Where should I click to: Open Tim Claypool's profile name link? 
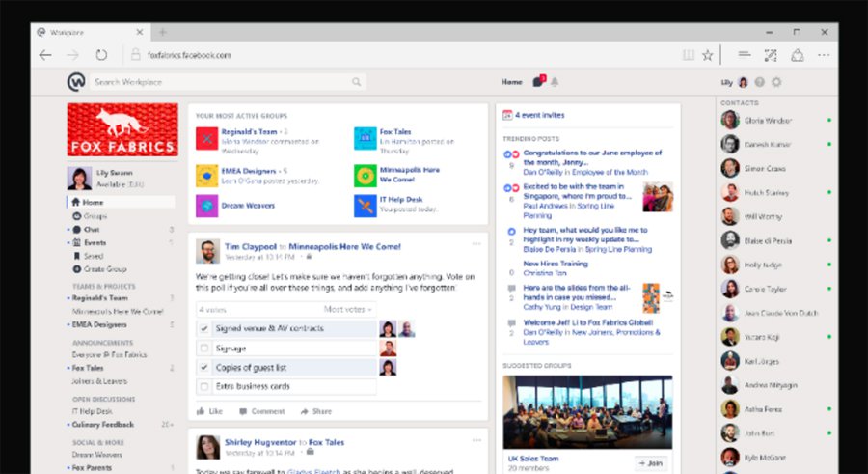click(250, 247)
